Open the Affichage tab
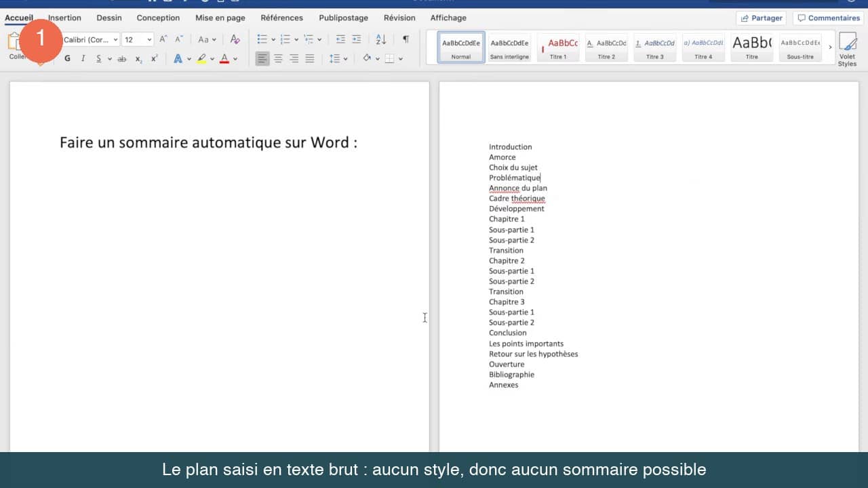Image resolution: width=868 pixels, height=488 pixels. tap(448, 18)
